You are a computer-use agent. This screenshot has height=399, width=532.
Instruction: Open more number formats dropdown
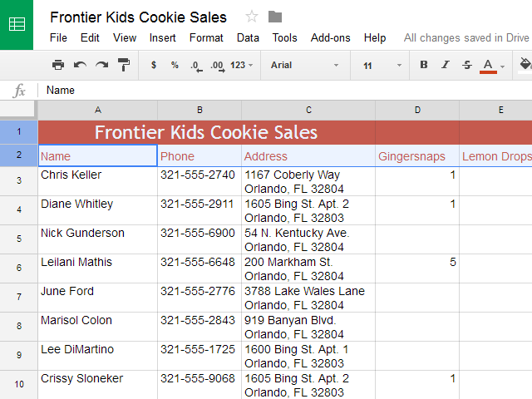tap(242, 65)
